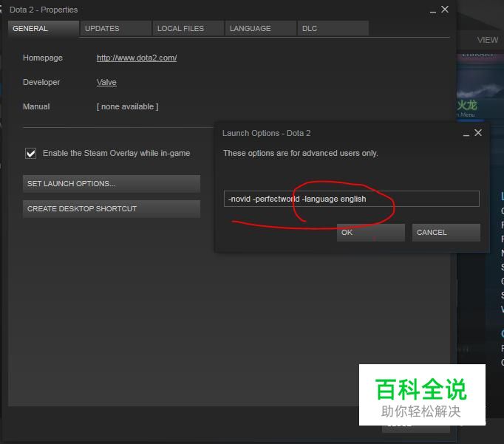The image size is (504, 444).
Task: Open the Local Files tab
Action: point(188,29)
